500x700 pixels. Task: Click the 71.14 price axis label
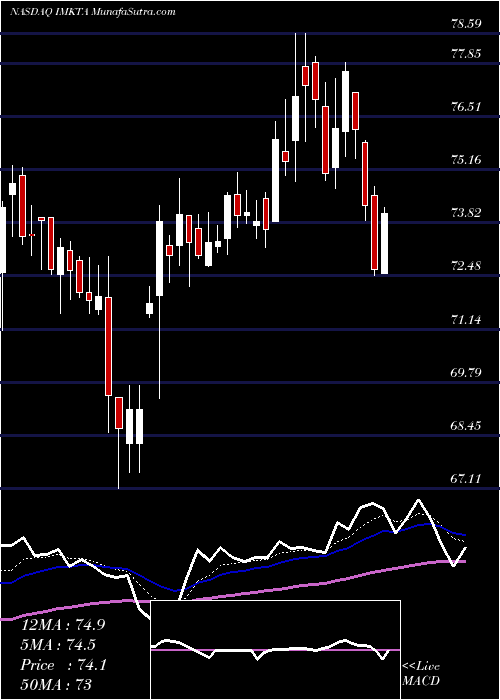click(x=466, y=319)
